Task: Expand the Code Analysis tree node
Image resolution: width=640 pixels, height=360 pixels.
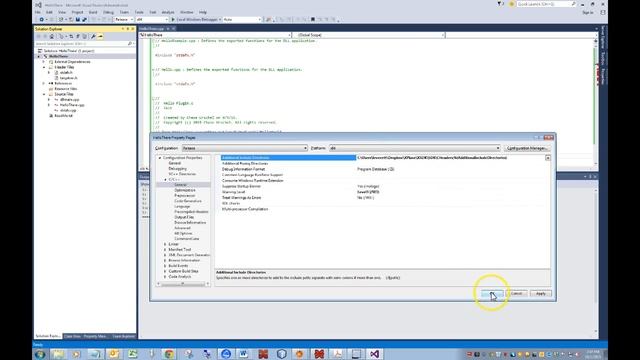Action: click(x=165, y=277)
